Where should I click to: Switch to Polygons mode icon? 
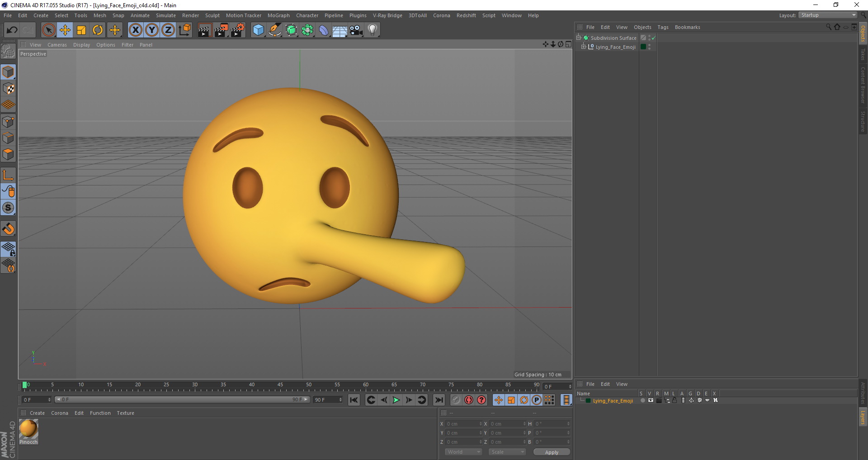click(x=8, y=154)
